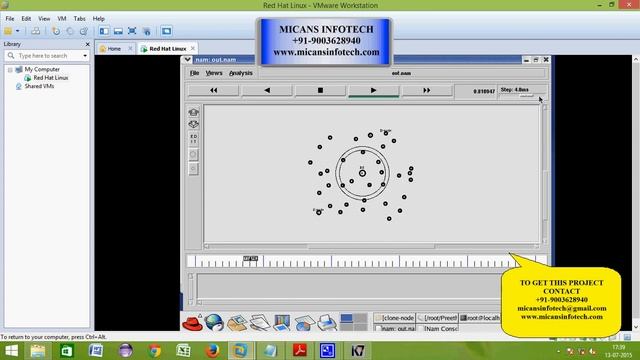Toggle the thumbnail bar toolbar icon
Screen dimensions: 640x360
[x=118, y=31]
